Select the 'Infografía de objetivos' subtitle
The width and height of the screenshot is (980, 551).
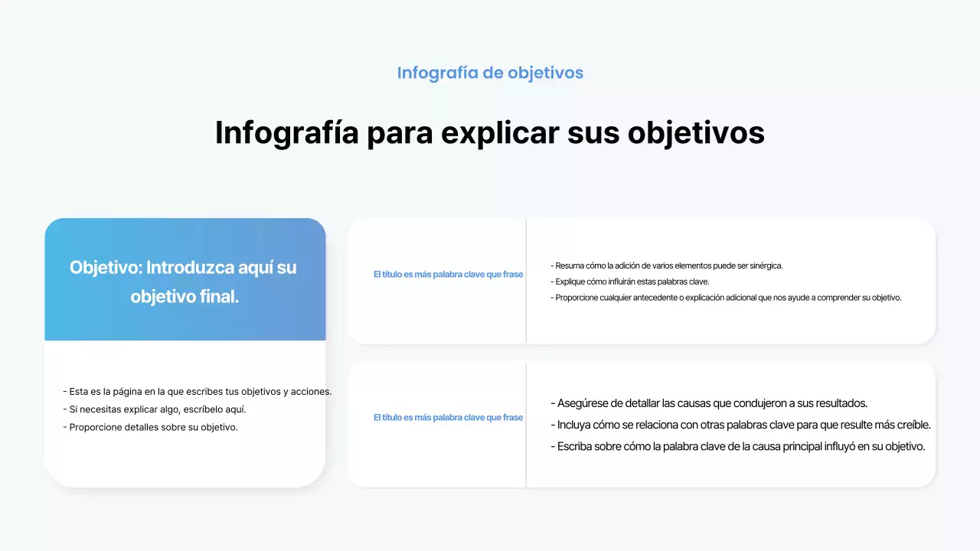(489, 73)
